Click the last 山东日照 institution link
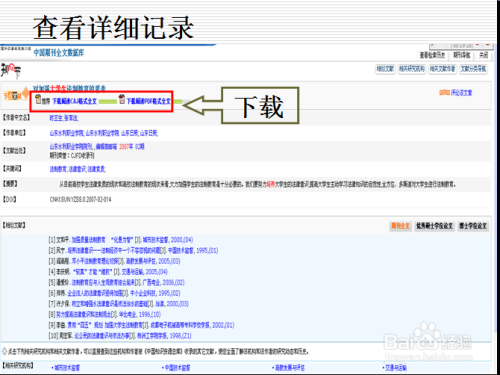Image resolution: width=500 pixels, height=375 pixels. (149, 133)
